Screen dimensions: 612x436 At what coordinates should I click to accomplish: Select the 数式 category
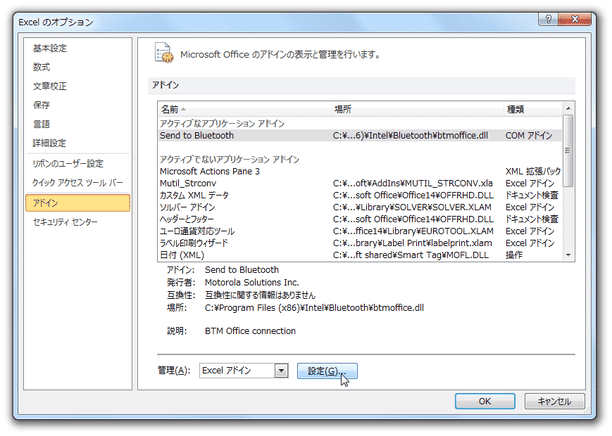point(41,67)
